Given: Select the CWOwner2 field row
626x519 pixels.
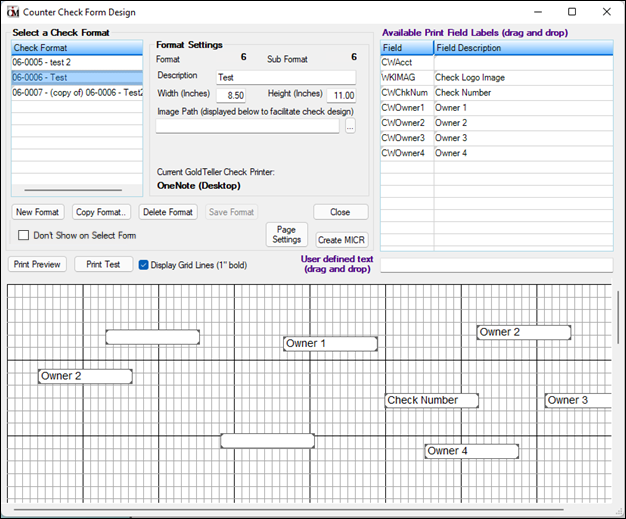Looking at the screenshot, I should (x=497, y=123).
